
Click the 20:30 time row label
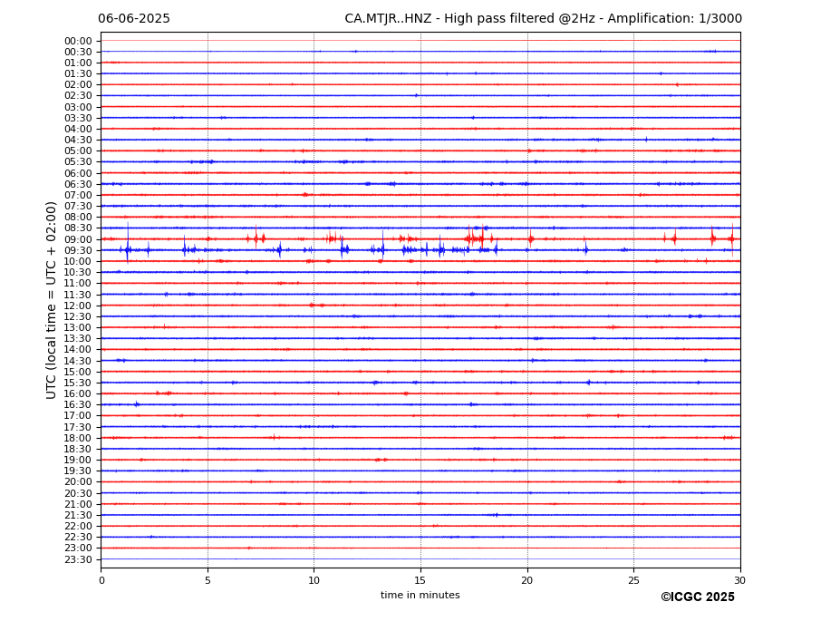(78, 494)
